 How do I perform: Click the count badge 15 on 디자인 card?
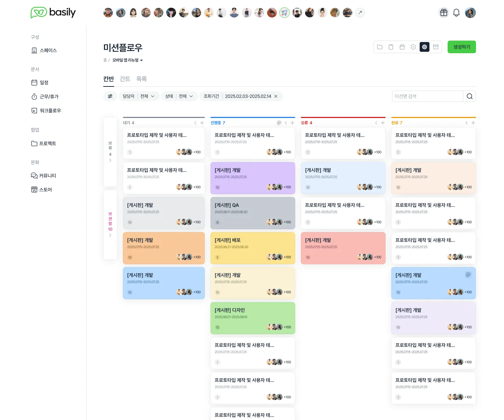(x=217, y=327)
